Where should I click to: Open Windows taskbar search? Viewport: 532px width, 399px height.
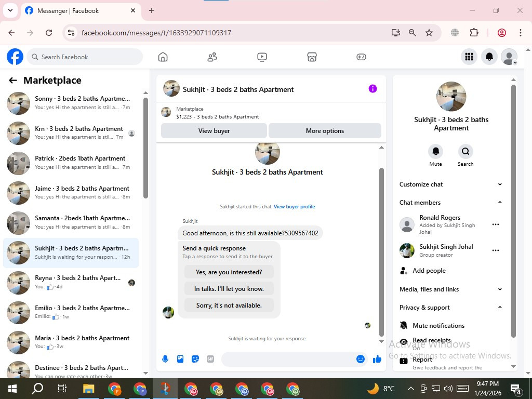click(37, 389)
